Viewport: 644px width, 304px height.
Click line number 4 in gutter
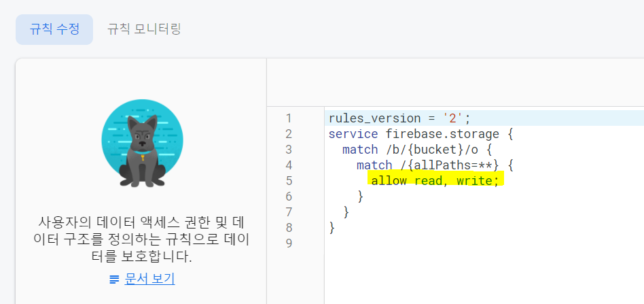(x=288, y=165)
